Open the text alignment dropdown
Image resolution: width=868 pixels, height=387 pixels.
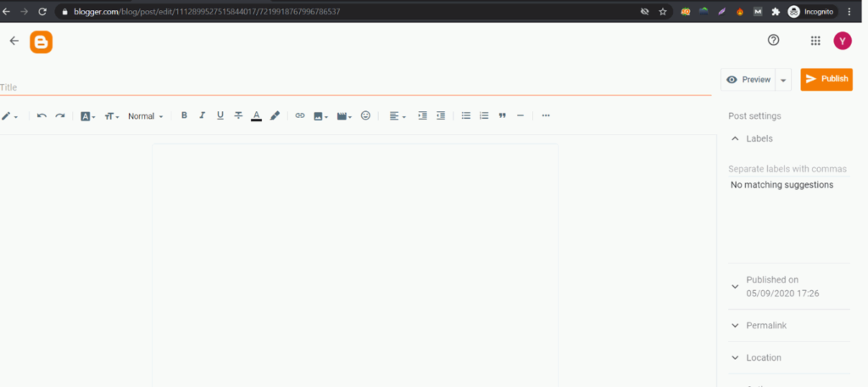coord(398,116)
